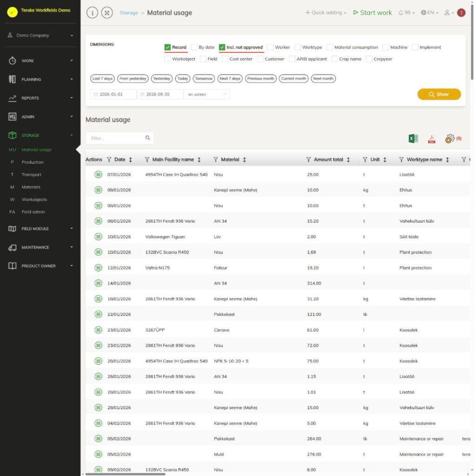Click Start work button
This screenshot has height=476, width=474.
point(373,13)
